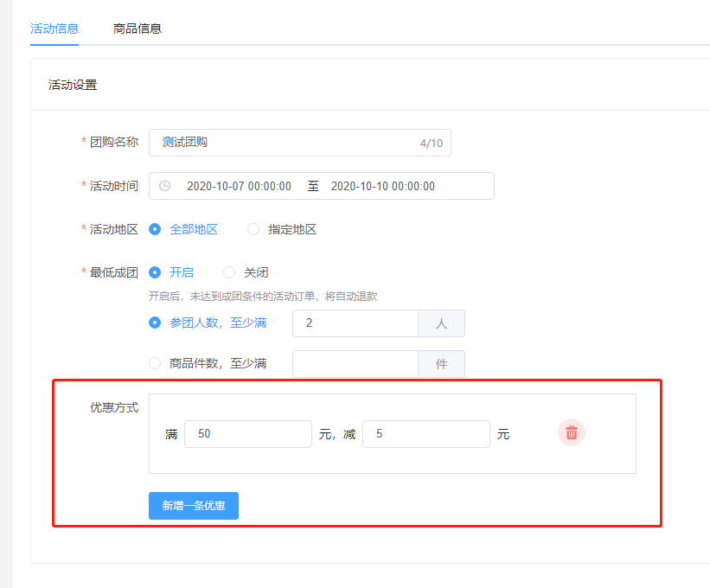Image resolution: width=710 pixels, height=588 pixels.
Task: Click the 新增一条优惠 button
Action: [x=194, y=506]
